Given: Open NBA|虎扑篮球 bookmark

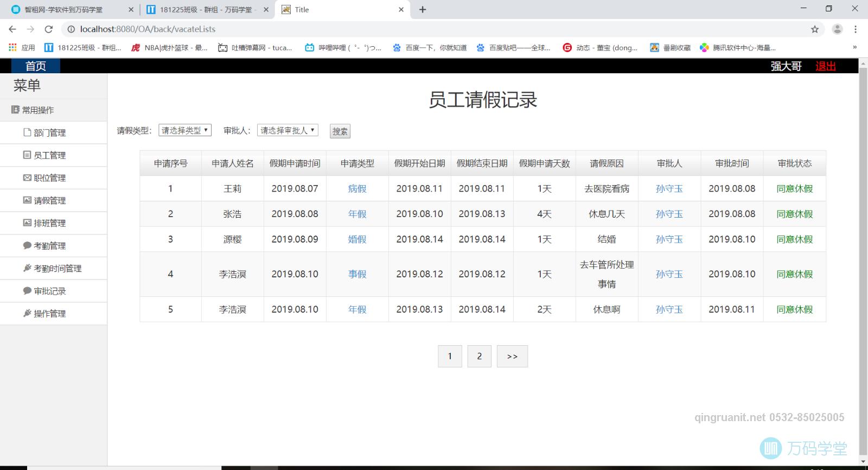Looking at the screenshot, I should pos(170,48).
